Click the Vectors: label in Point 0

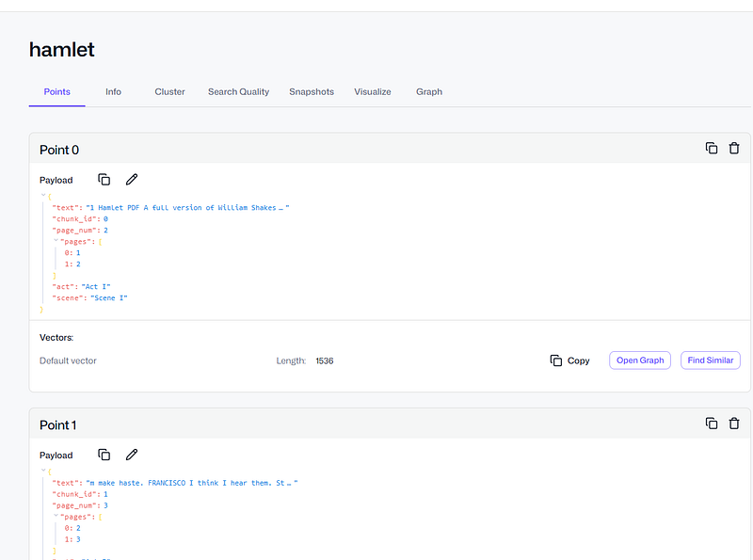point(56,338)
